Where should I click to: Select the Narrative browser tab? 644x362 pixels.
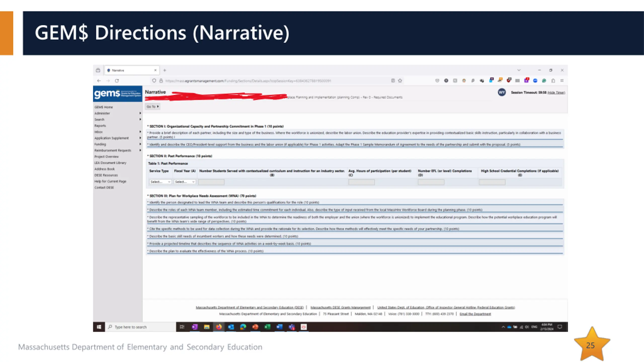pos(132,70)
